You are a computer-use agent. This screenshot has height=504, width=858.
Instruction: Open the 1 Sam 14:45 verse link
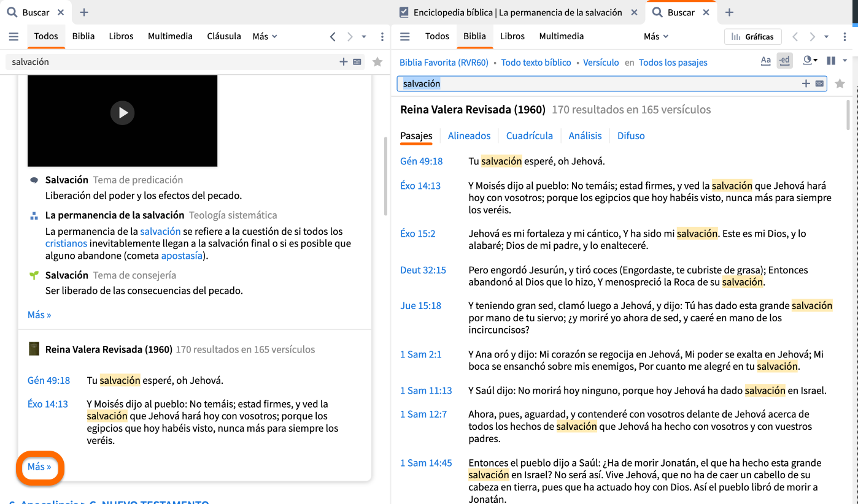(x=426, y=463)
